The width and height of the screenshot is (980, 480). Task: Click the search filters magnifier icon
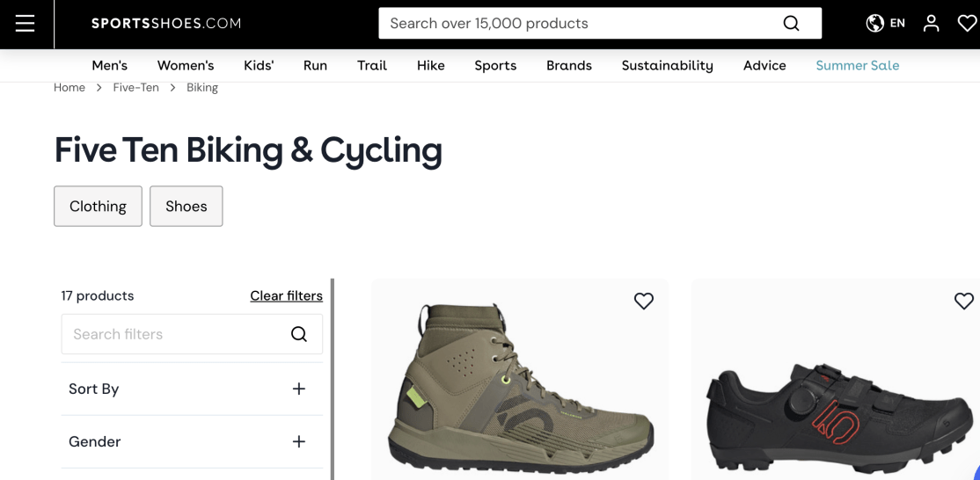[x=299, y=334]
